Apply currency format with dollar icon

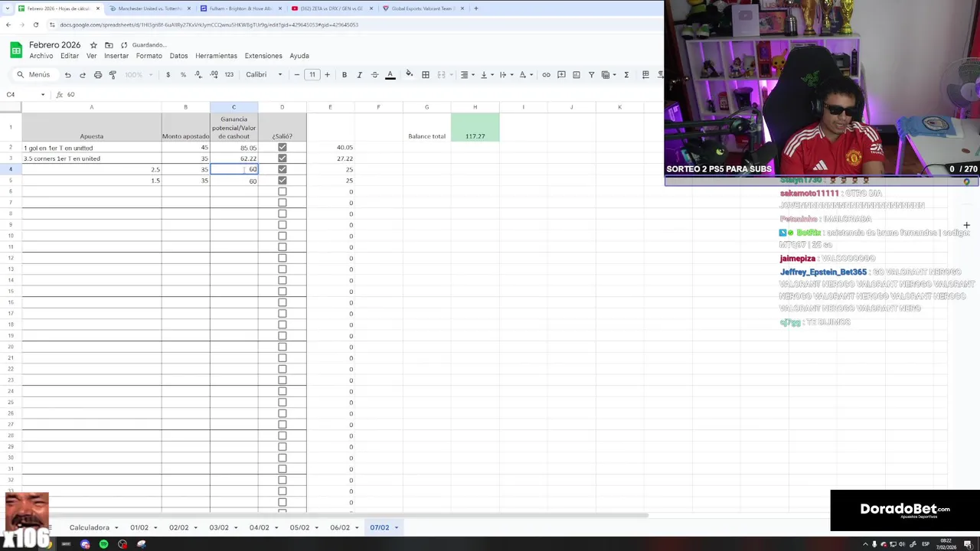(x=168, y=74)
